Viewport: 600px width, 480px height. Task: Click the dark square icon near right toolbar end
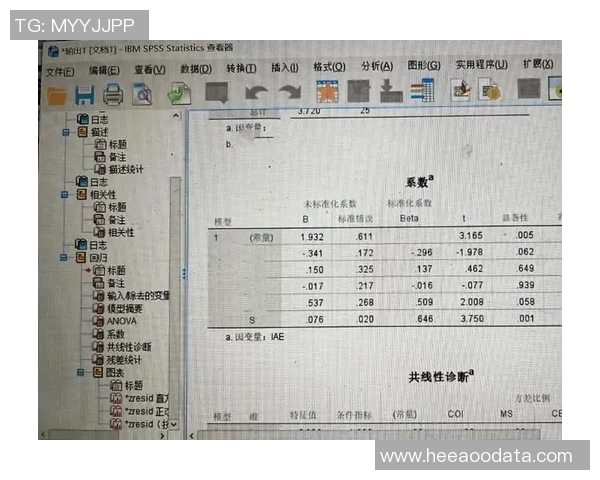(x=529, y=88)
